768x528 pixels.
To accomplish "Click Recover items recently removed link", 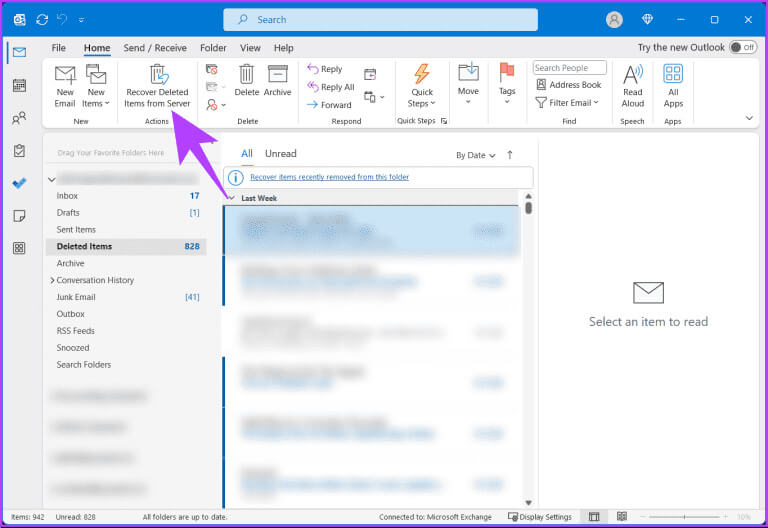I will click(329, 177).
